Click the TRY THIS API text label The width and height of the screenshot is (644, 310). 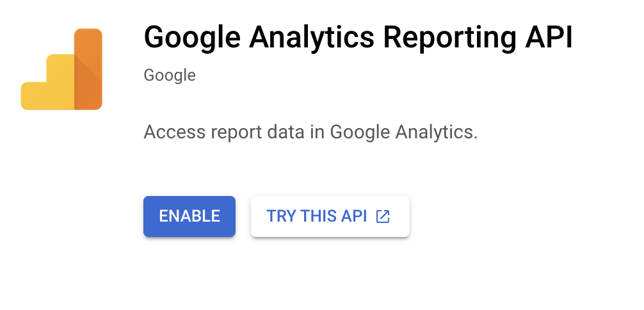(x=316, y=216)
